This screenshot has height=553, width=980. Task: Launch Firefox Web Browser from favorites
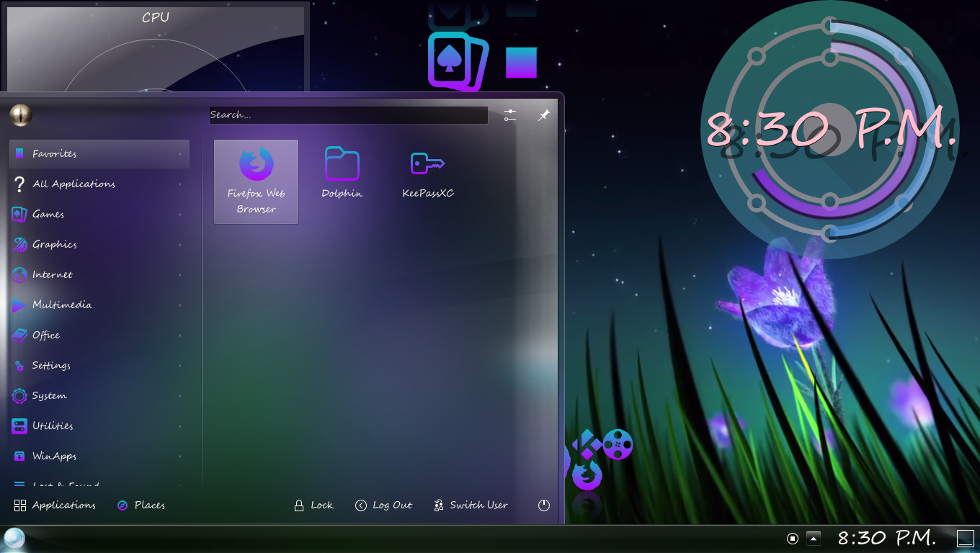256,181
